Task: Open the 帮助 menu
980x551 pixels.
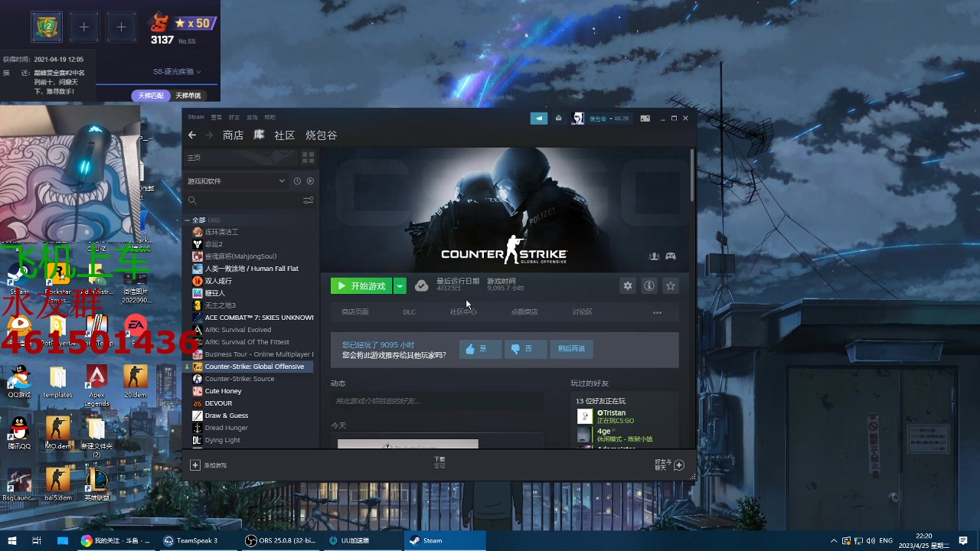Action: [269, 118]
